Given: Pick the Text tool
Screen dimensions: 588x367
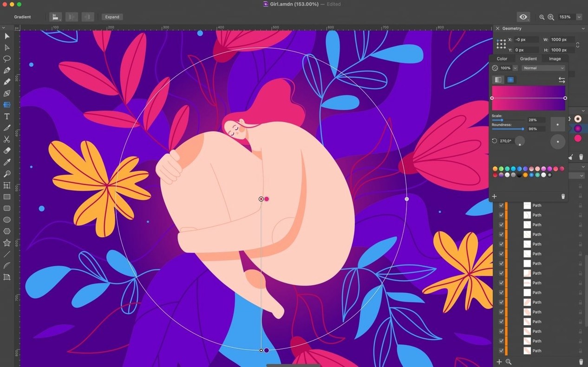Looking at the screenshot, I should pos(7,116).
